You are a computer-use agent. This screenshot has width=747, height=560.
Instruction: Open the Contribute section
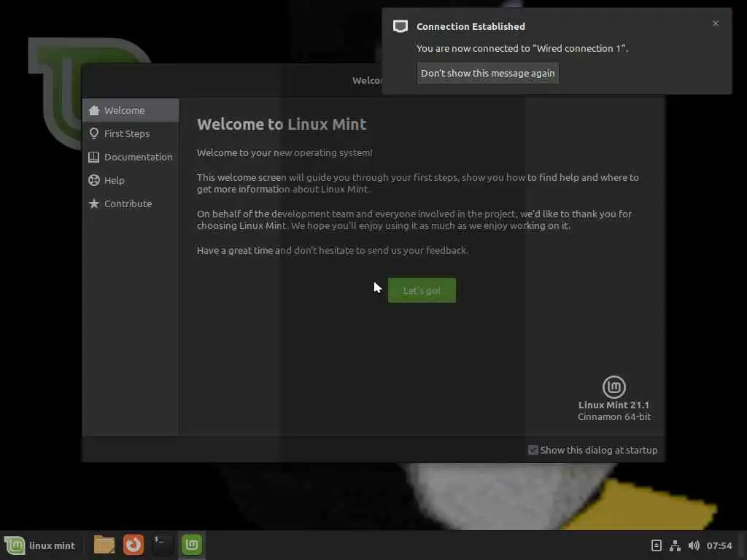[x=131, y=203]
